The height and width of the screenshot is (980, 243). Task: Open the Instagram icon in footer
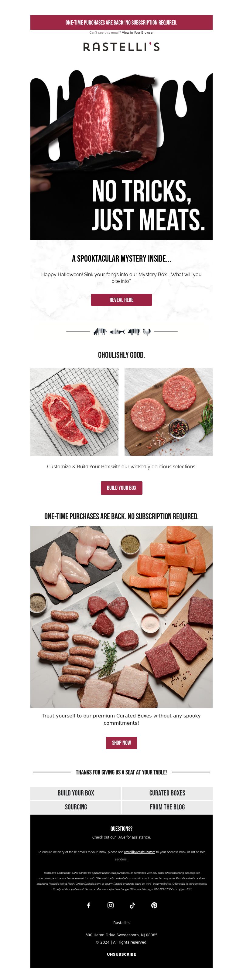click(111, 905)
